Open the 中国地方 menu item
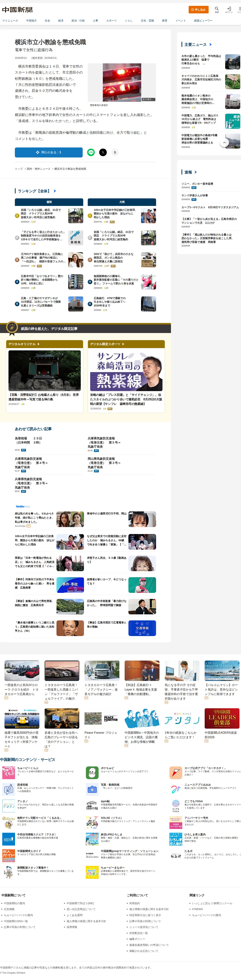The width and height of the screenshot is (241, 980). coord(31,21)
